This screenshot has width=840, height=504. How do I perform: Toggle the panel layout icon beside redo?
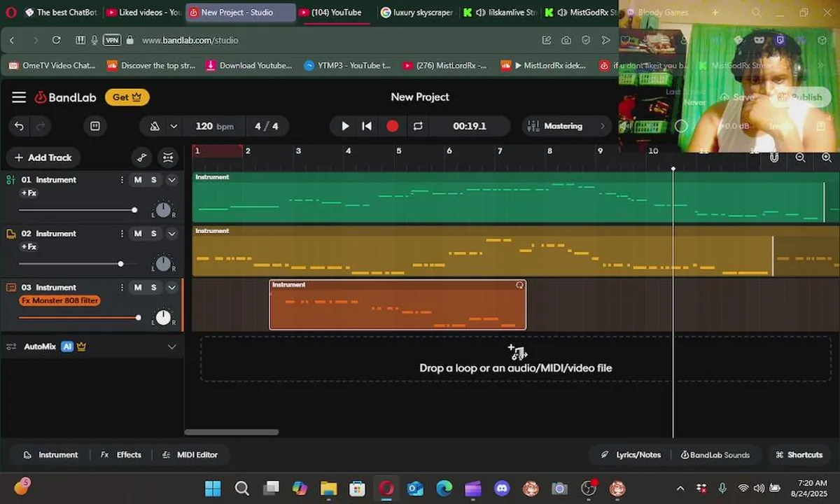coord(95,126)
